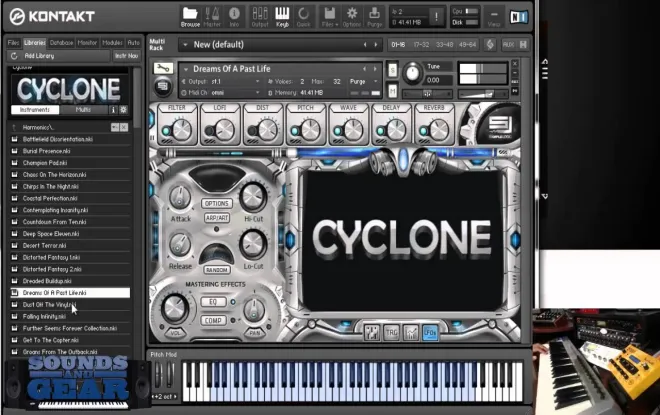This screenshot has height=415, width=660.
Task: Select Dust Off The Vinyl.nki
Action: (70, 304)
